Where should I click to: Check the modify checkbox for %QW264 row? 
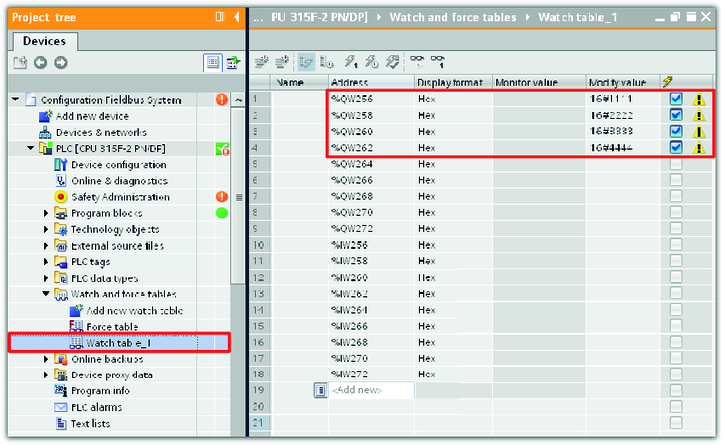click(676, 164)
